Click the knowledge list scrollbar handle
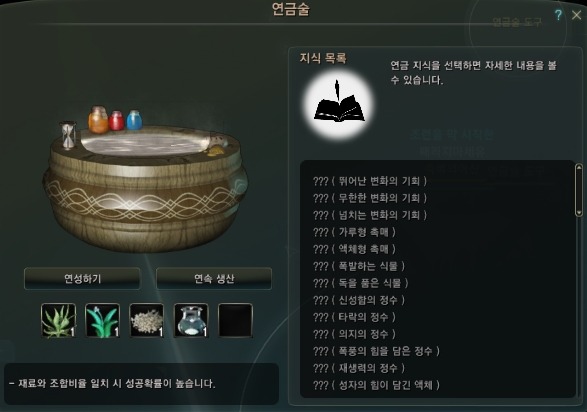 point(579,190)
